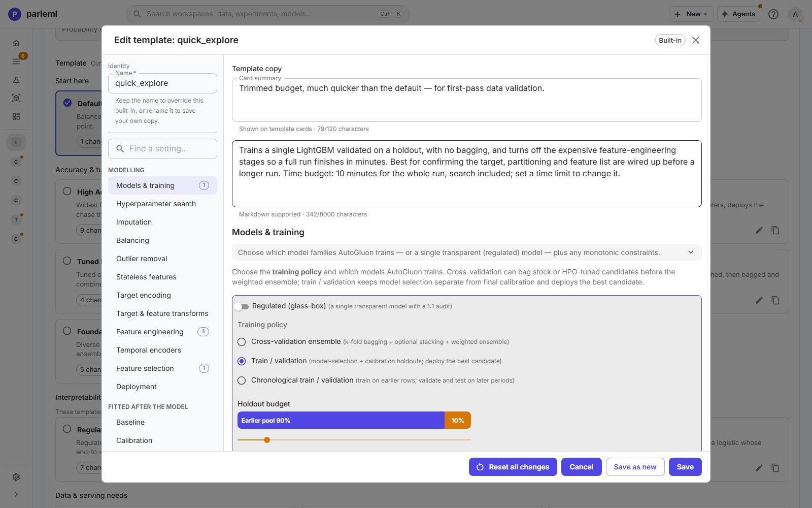Viewport: 812px width, 508px height.
Task: Open the Target encoding section
Action: [162, 295]
